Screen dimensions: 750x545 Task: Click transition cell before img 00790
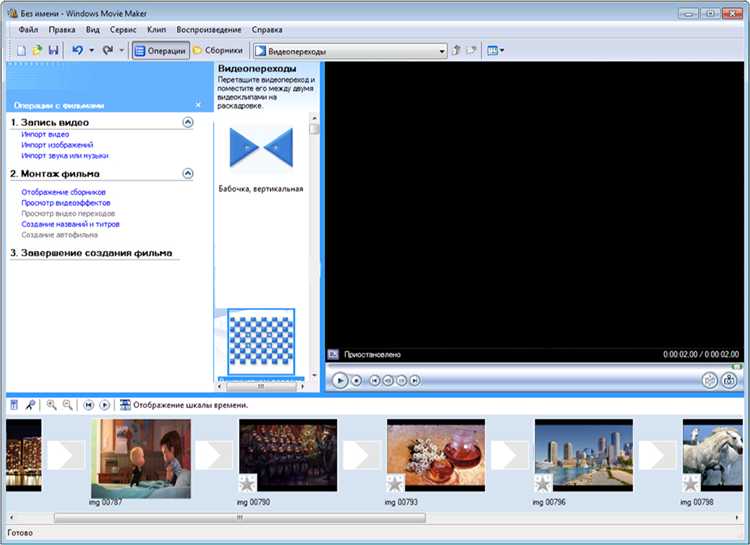pyautogui.click(x=214, y=455)
